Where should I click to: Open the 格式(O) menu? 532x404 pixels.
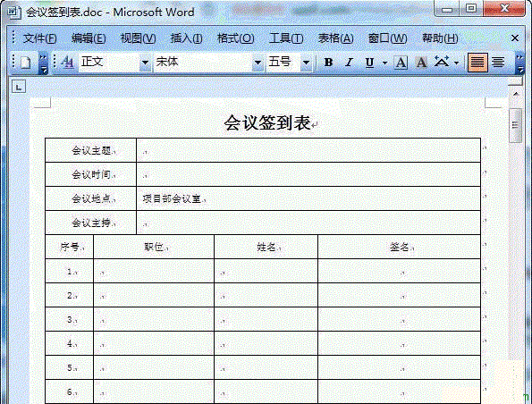[235, 38]
